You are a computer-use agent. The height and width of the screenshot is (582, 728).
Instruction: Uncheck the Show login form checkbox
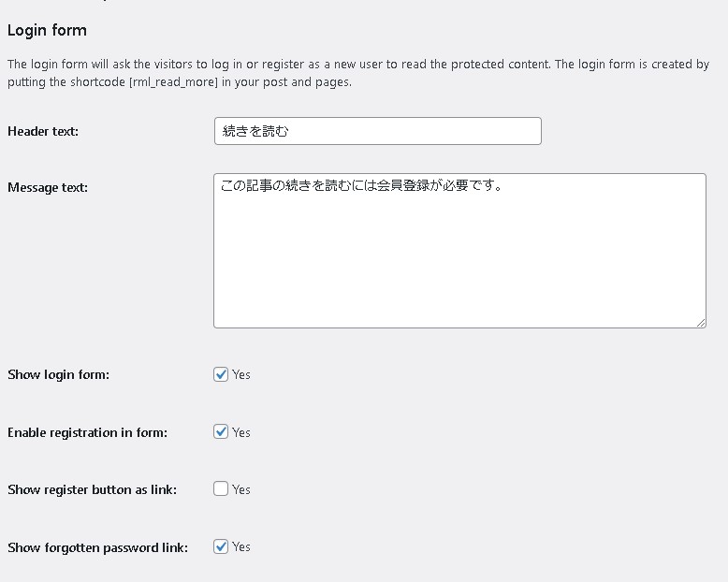(221, 374)
